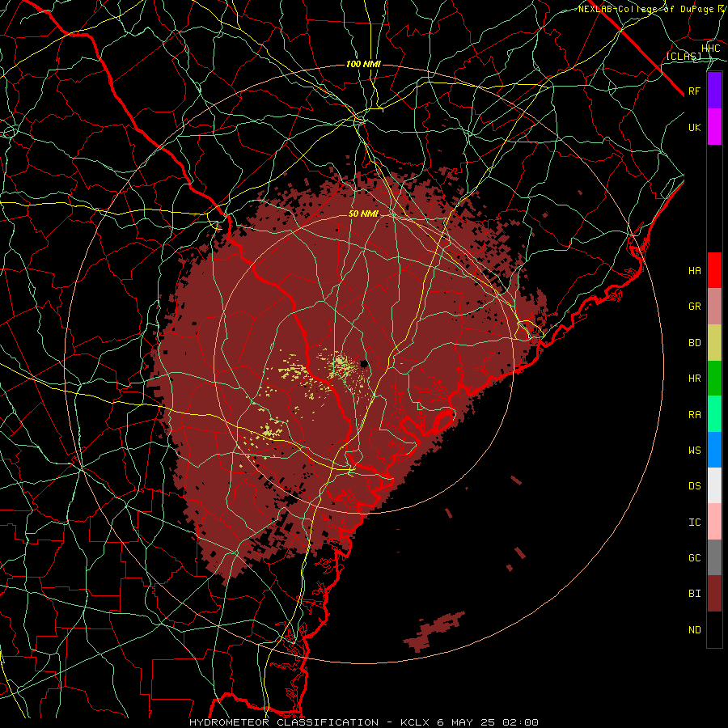Click the BD yellow legend swatch

(714, 342)
